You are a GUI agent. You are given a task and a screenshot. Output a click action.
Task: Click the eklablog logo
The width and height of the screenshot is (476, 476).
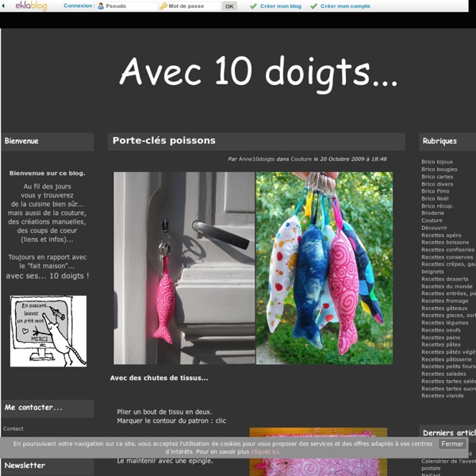[x=31, y=6]
